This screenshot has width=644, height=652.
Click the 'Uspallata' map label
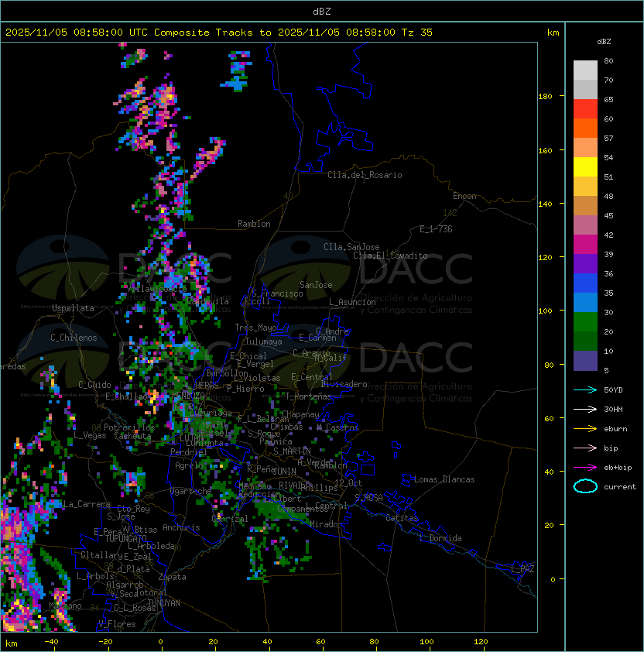tap(73, 308)
